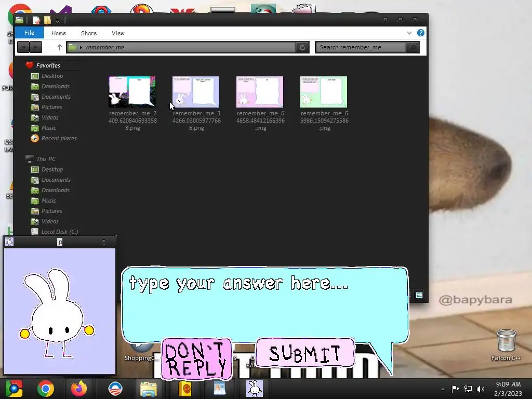Open the Recycle Bin on desktop
The height and width of the screenshot is (399, 532).
point(506,344)
